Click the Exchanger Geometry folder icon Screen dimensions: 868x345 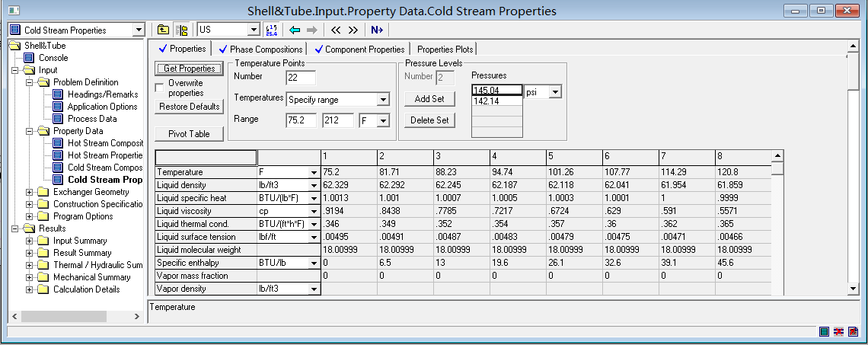point(43,192)
